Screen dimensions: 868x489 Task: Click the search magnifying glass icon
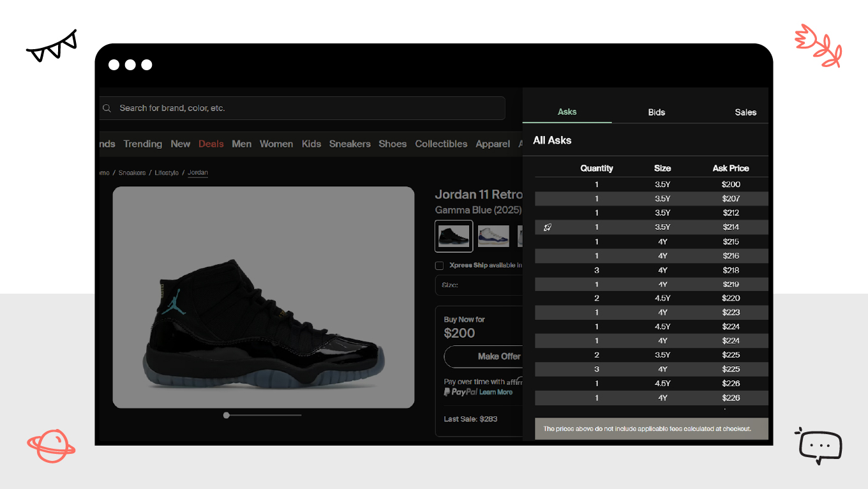click(x=107, y=108)
